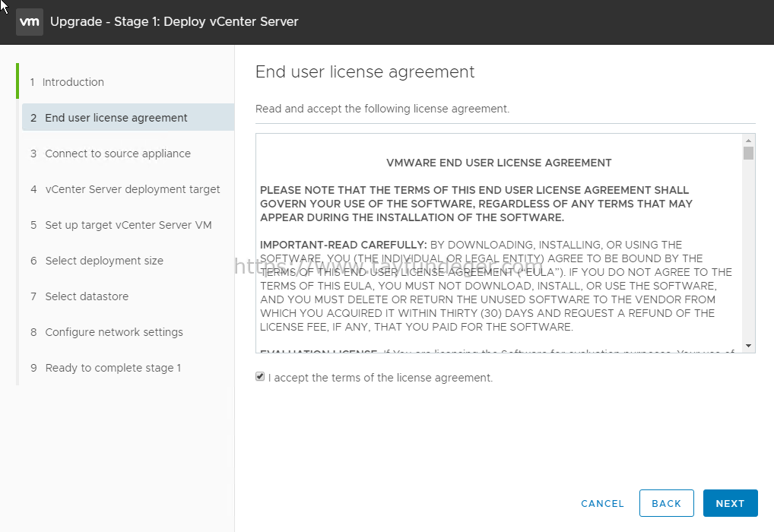Click the scroll down arrow in EULA box
Image resolution: width=774 pixels, height=532 pixels.
click(748, 346)
